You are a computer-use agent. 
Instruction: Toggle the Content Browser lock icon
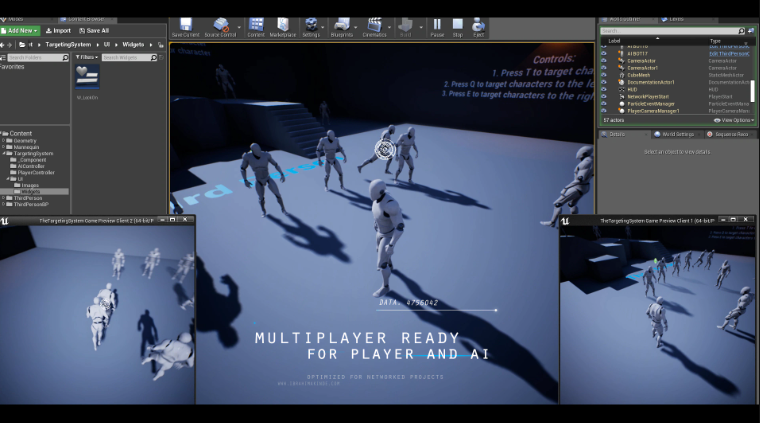tap(161, 45)
